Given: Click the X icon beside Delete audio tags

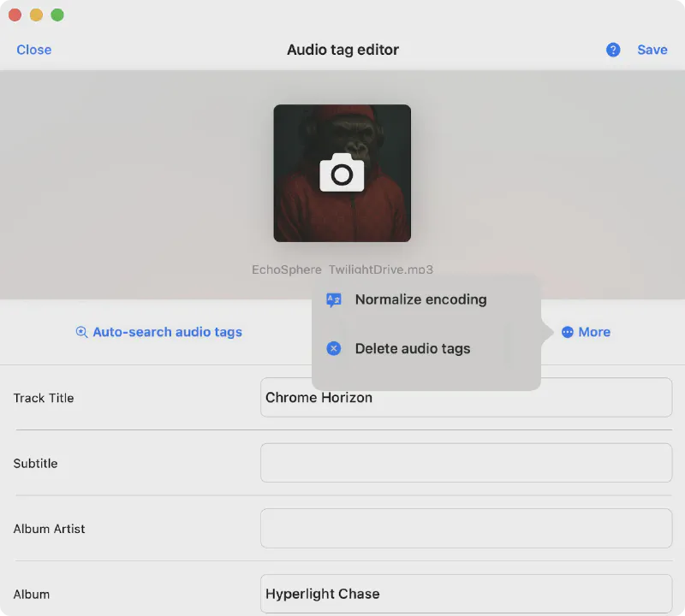Looking at the screenshot, I should click(334, 349).
